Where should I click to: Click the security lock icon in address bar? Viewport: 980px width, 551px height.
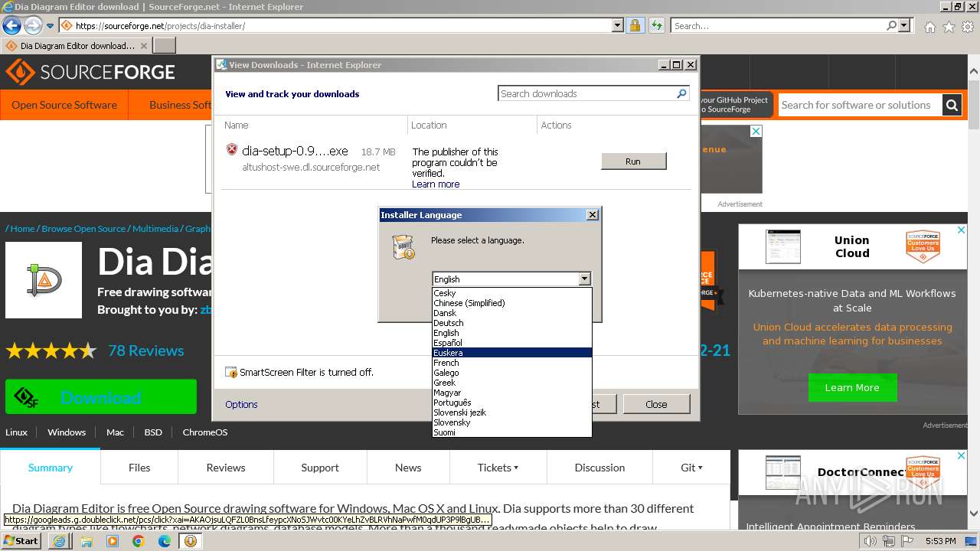[635, 25]
